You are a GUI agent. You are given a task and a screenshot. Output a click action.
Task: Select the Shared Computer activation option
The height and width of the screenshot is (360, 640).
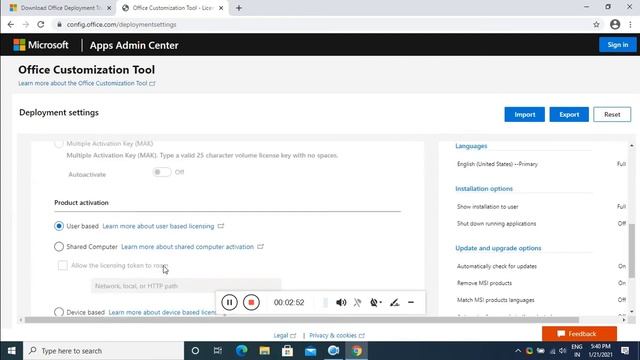(x=59, y=247)
